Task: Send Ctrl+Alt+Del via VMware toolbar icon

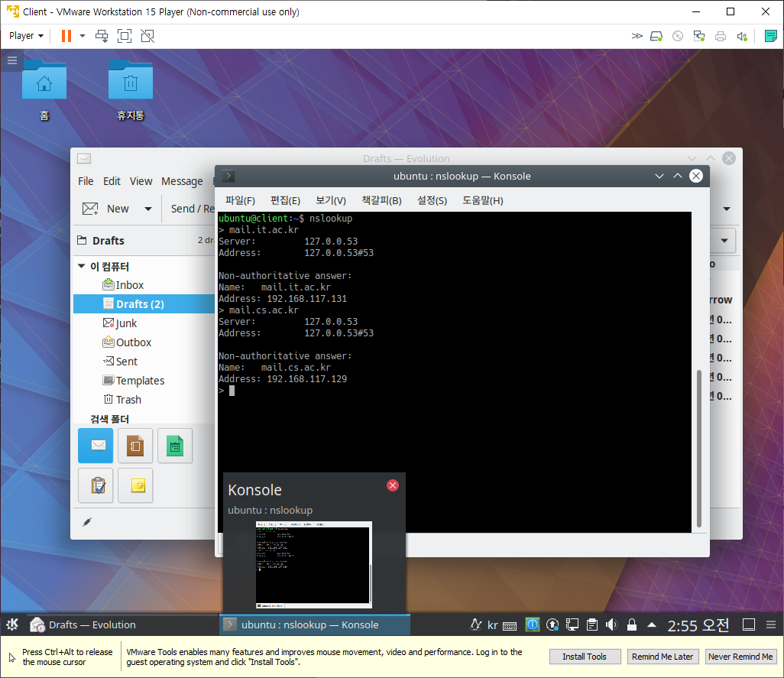Action: coord(102,36)
